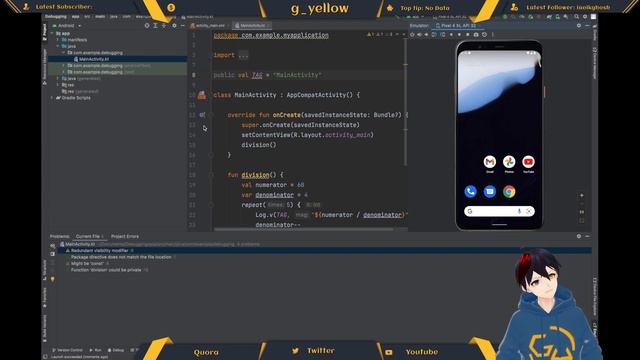
Task: Collapse the app module tree node
Action: point(52,33)
